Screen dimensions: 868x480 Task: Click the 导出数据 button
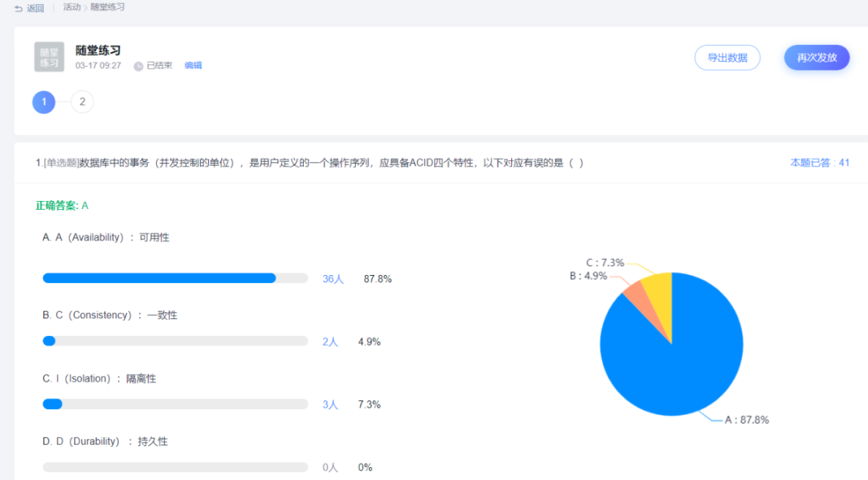727,58
